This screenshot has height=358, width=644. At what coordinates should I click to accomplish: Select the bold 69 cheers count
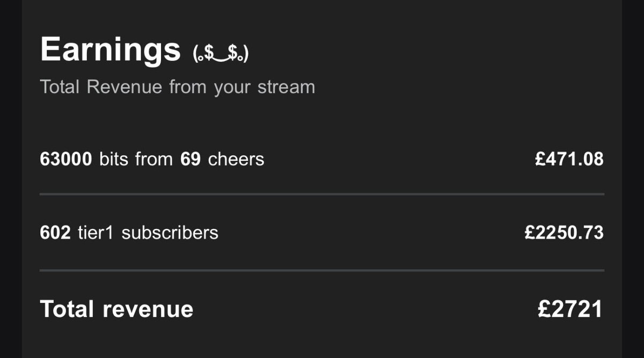191,159
